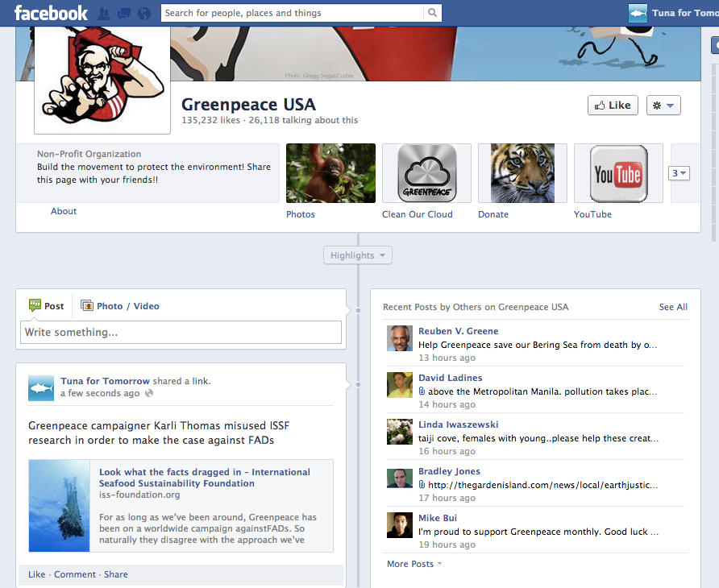Open the shared link's underwater thumbnail
The width and height of the screenshot is (719, 588).
(x=59, y=506)
